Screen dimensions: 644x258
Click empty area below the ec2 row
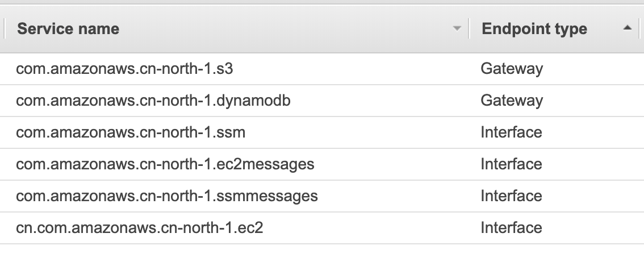[x=322, y=251]
